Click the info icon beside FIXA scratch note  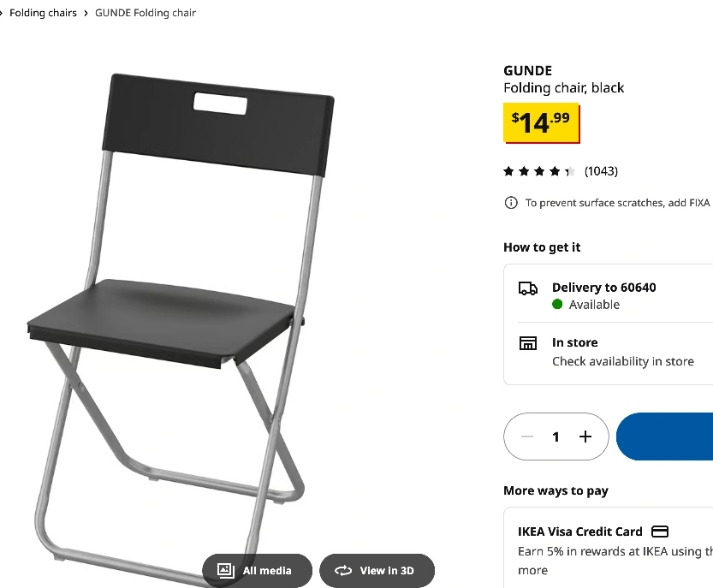[511, 203]
